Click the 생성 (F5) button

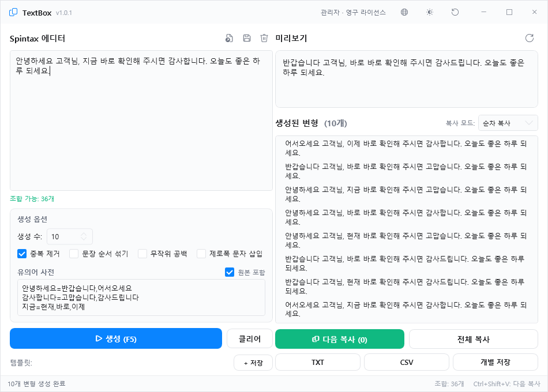pos(116,338)
